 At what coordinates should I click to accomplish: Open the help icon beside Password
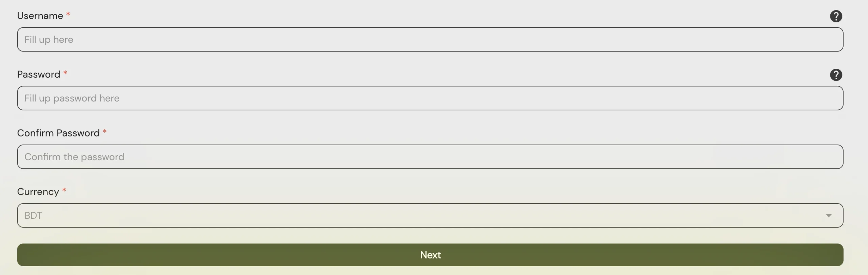pos(836,75)
